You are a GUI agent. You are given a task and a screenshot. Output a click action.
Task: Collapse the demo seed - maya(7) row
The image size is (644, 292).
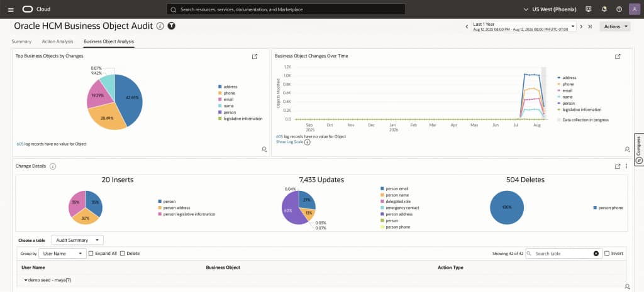coord(26,280)
